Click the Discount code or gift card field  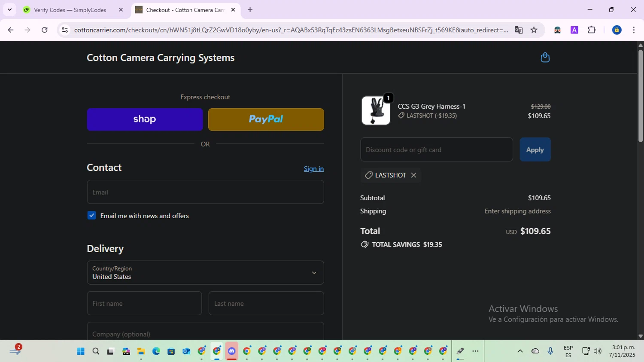click(436, 149)
